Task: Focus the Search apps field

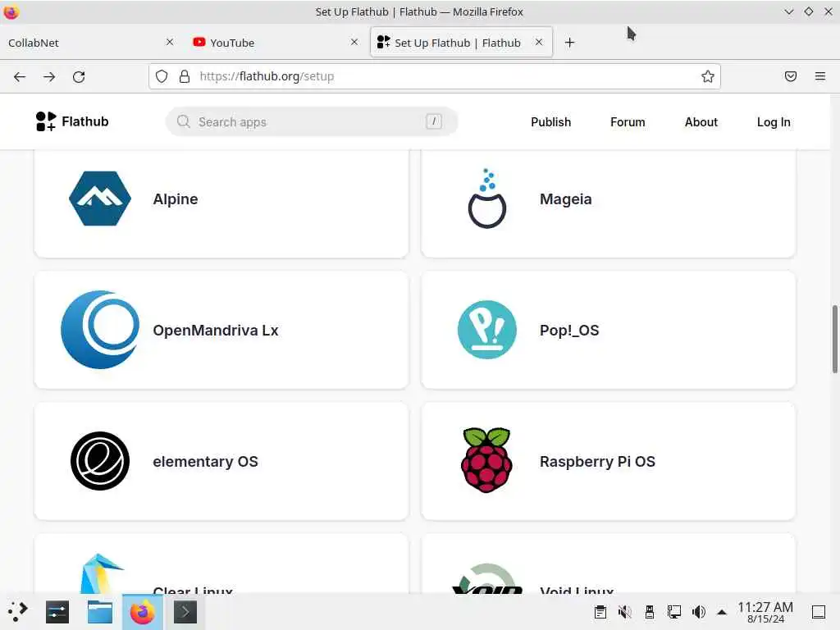Action: coord(312,121)
